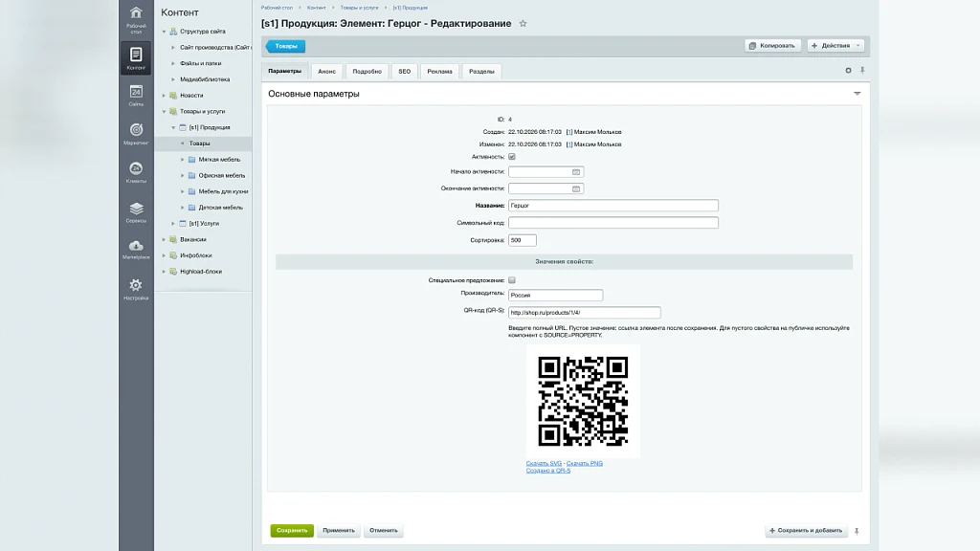This screenshot has width=980, height=551.
Task: Open form settings gear icon near tabs
Action: (848, 71)
